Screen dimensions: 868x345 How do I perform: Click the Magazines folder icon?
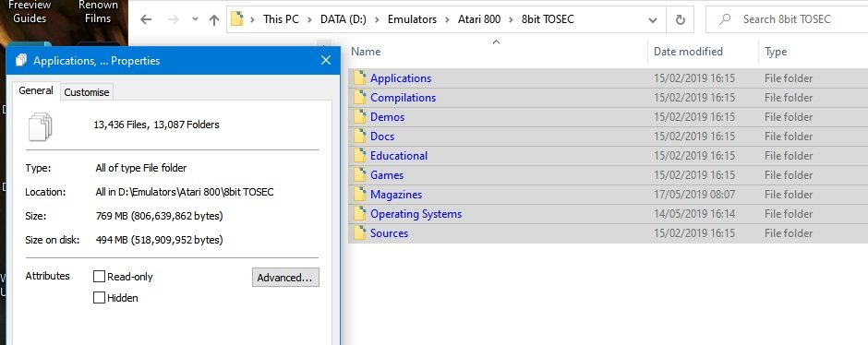360,194
